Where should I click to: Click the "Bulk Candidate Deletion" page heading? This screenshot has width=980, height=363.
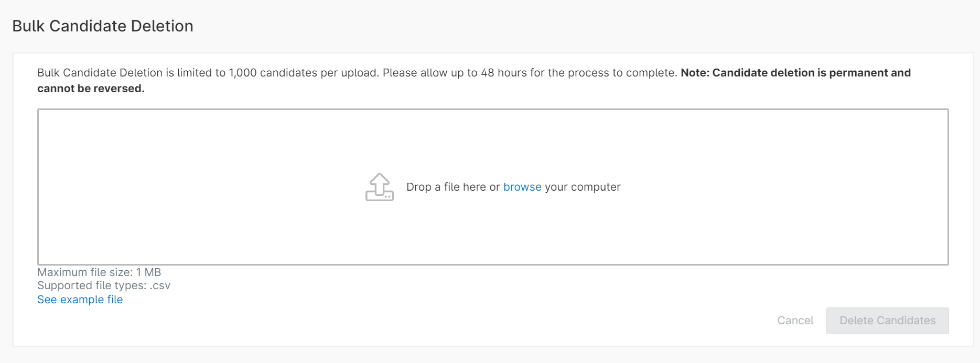point(103,26)
